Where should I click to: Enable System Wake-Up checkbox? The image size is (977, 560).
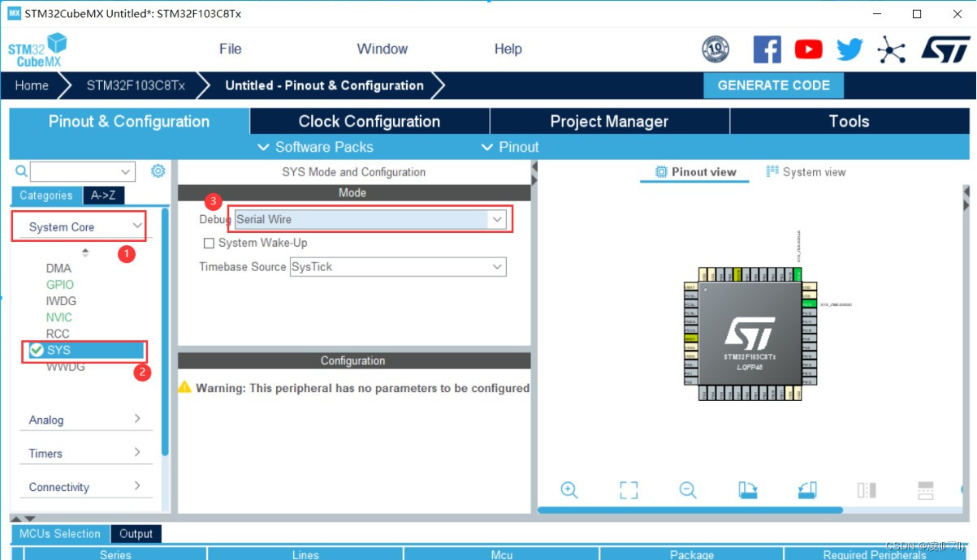tap(209, 243)
